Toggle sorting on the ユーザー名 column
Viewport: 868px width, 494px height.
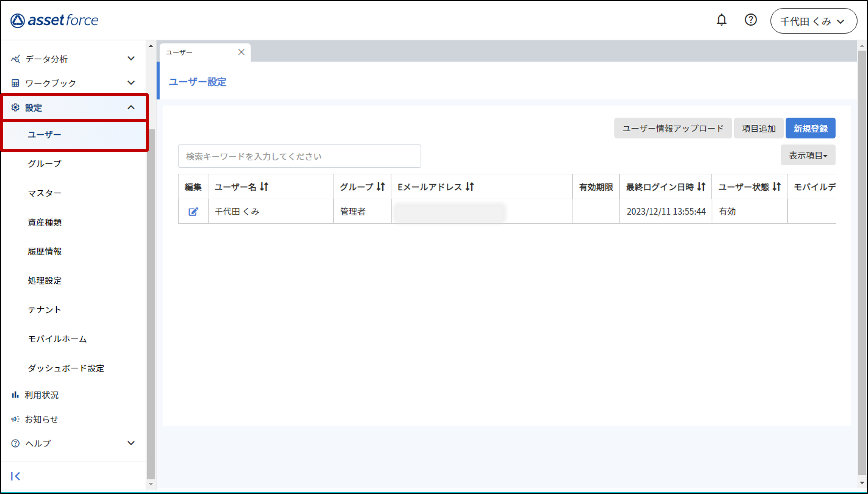tap(265, 186)
